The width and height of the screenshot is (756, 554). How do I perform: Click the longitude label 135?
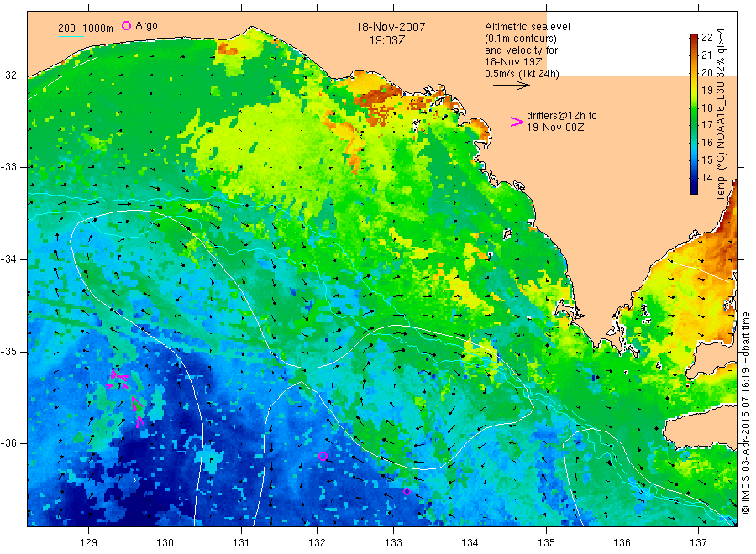tap(546, 543)
